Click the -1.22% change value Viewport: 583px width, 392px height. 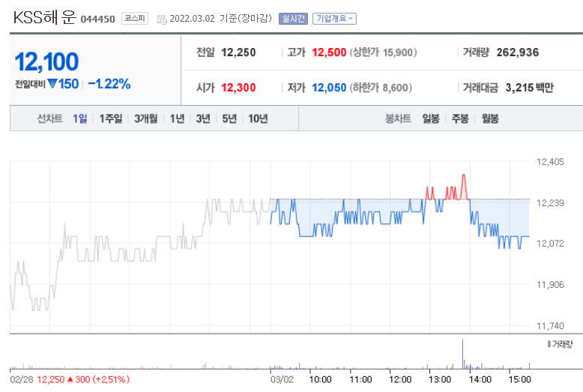[109, 84]
